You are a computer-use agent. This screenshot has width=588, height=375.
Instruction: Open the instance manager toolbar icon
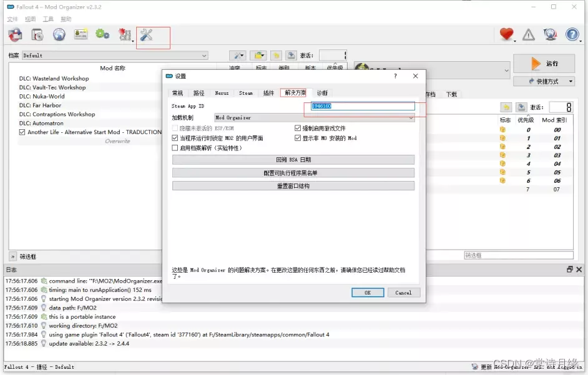pos(15,35)
